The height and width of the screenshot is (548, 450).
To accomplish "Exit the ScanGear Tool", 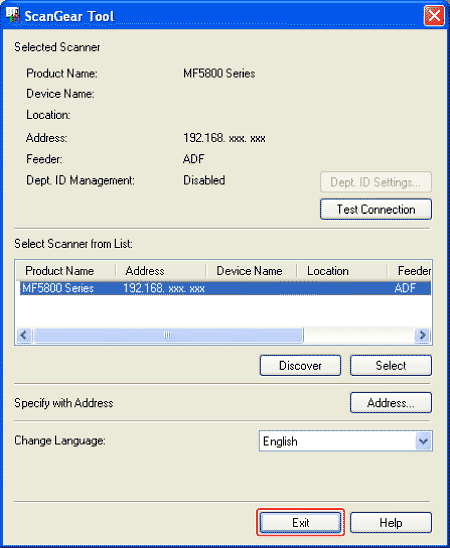I will pos(300,523).
